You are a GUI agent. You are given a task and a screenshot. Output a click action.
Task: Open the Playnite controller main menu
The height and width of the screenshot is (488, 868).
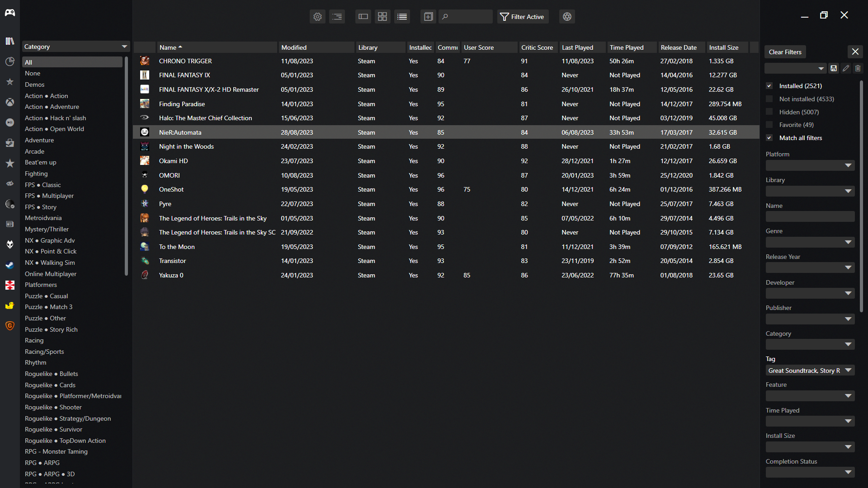(x=10, y=13)
